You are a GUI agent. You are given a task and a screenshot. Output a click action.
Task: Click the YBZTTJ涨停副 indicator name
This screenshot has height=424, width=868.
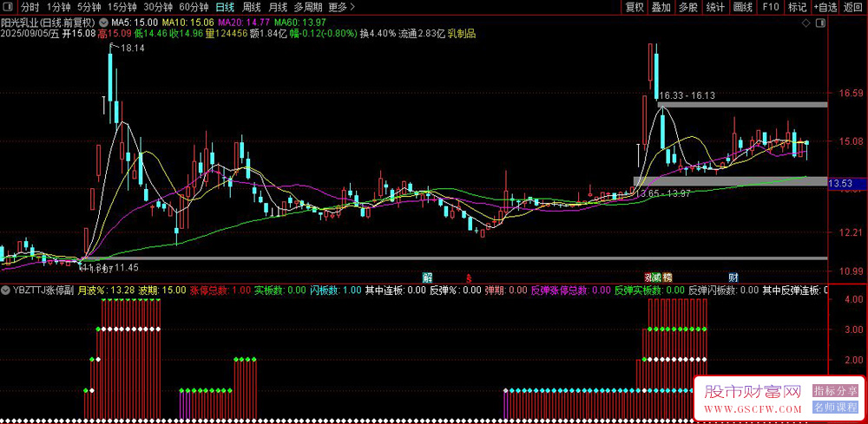click(44, 290)
